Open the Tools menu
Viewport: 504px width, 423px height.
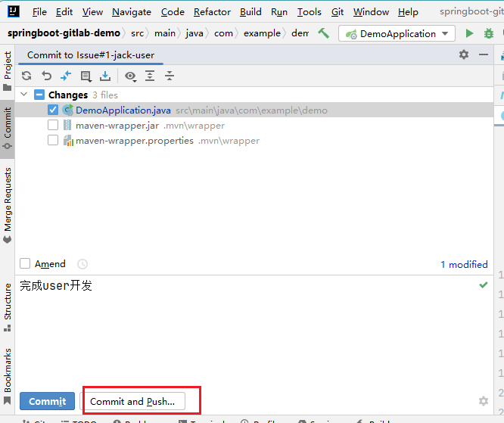coord(310,12)
